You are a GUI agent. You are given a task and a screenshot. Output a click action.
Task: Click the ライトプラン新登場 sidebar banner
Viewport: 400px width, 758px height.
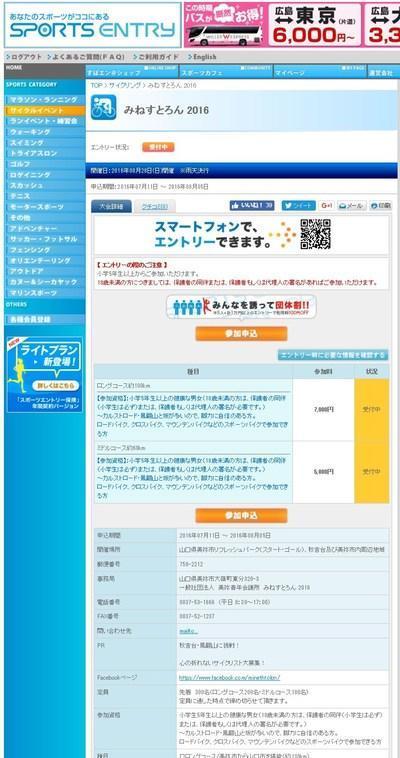[44, 375]
